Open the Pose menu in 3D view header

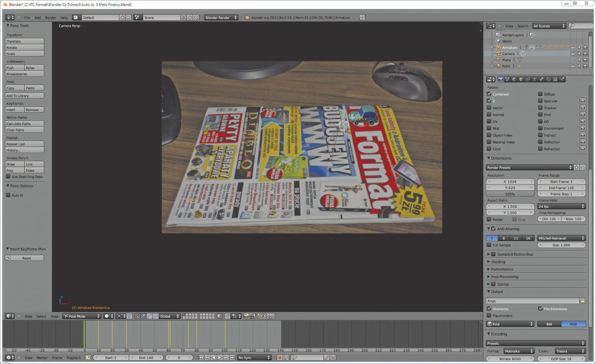point(54,316)
